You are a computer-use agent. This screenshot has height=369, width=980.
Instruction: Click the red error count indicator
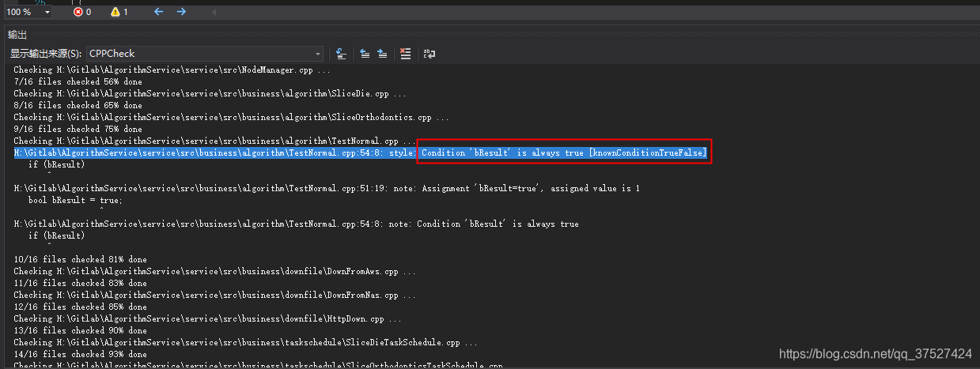(x=82, y=13)
